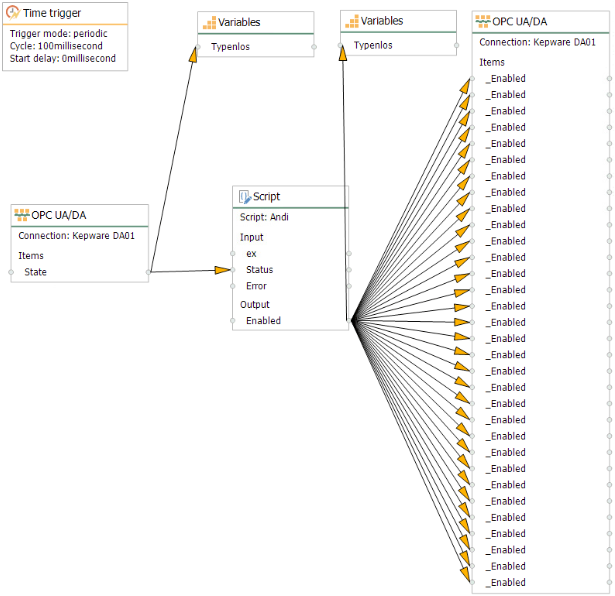615x596 pixels.
Task: Click the arrowhead below the left Variables node
Action: [194, 55]
